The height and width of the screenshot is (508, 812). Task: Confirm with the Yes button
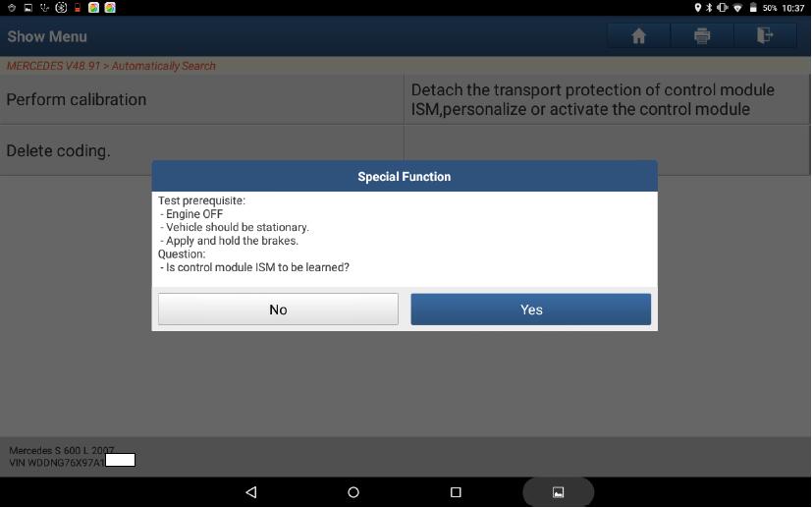pyautogui.click(x=531, y=310)
